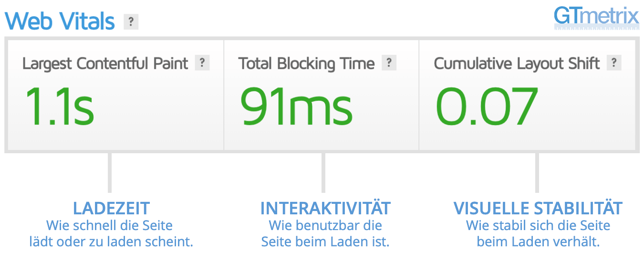Click the Cumulative Layout Shift panel
This screenshot has height=253, width=644.
click(x=528, y=95)
